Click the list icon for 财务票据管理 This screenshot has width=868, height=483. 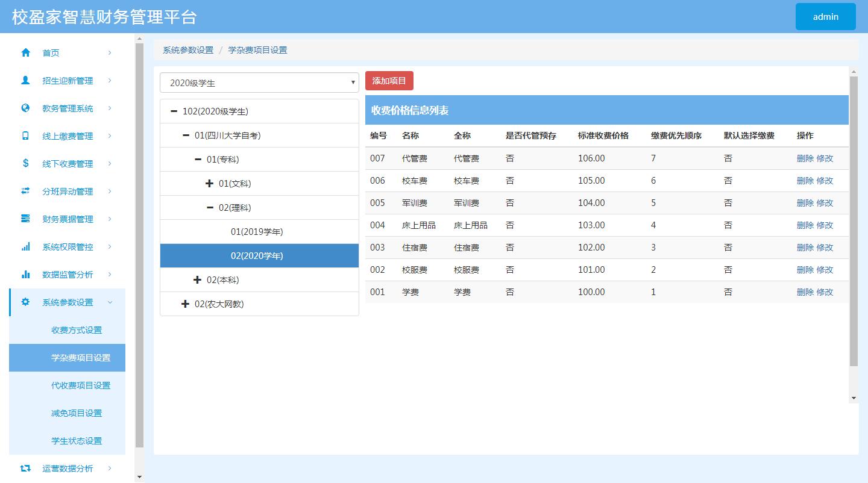pos(26,219)
